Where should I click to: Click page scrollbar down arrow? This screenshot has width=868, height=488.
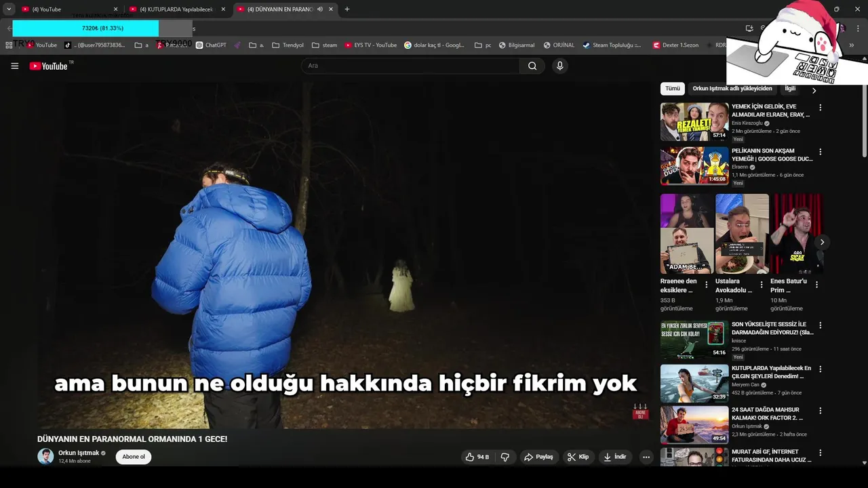(864, 463)
